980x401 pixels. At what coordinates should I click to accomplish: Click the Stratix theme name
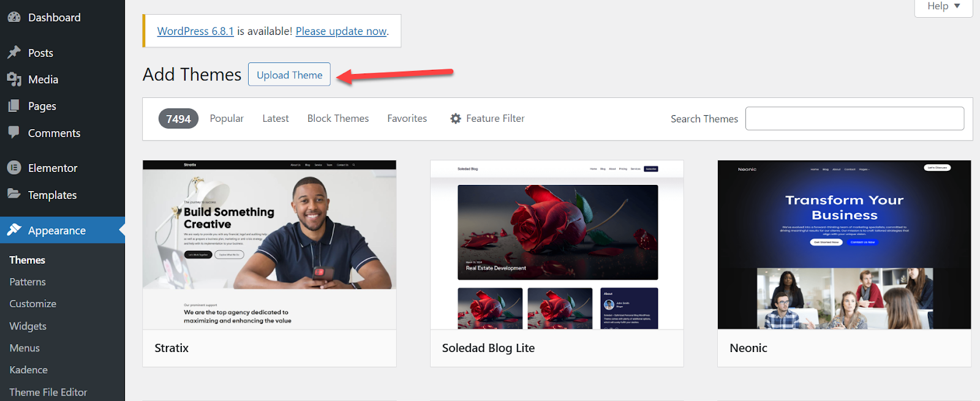[171, 348]
